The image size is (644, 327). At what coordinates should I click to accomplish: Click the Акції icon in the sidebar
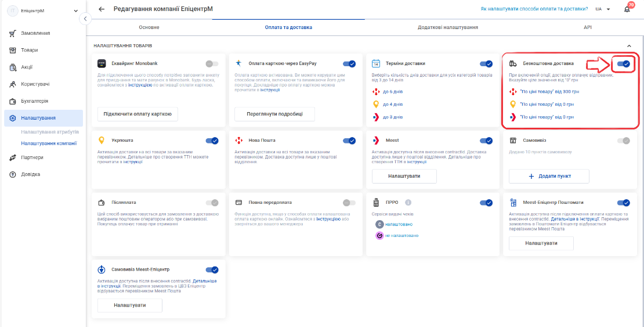pos(12,67)
